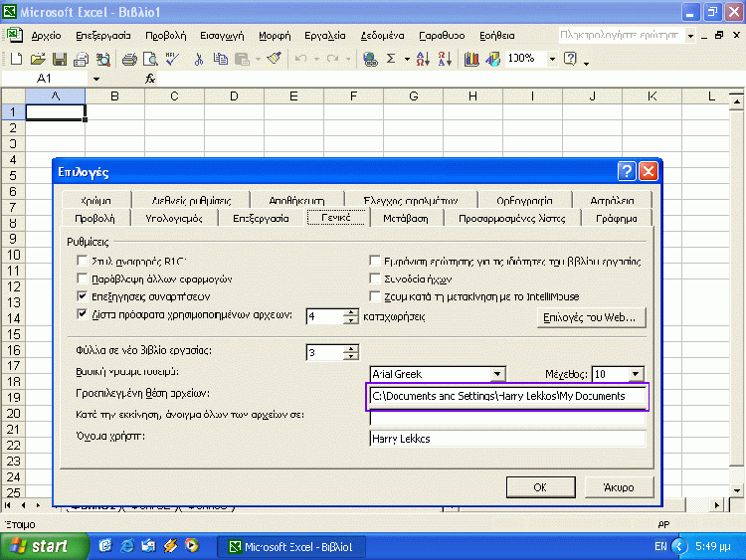Click the Windows Media Player quick launch icon
Image resolution: width=746 pixels, height=560 pixels.
point(192,546)
